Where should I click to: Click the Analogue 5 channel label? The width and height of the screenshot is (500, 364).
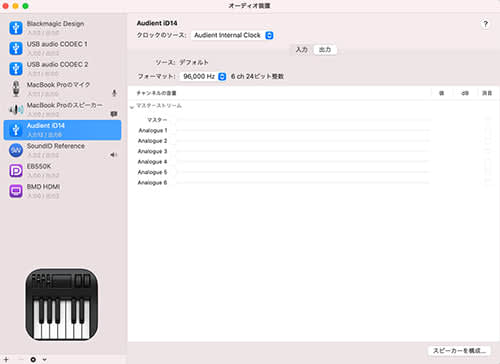tap(152, 172)
